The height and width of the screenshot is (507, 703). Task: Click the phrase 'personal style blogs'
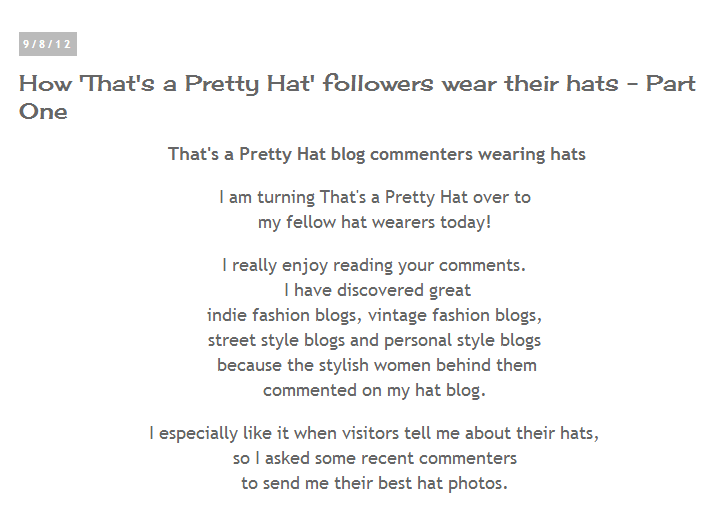463,340
